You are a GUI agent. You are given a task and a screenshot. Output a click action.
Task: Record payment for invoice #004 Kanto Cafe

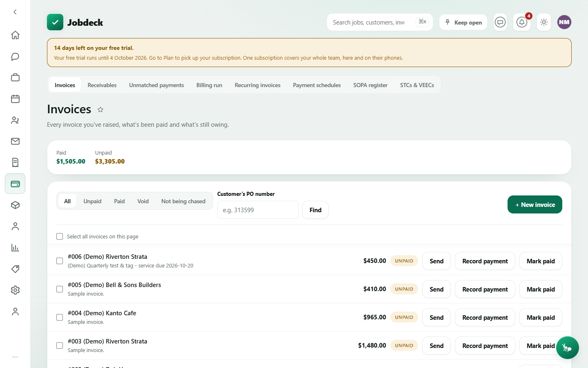click(x=485, y=317)
